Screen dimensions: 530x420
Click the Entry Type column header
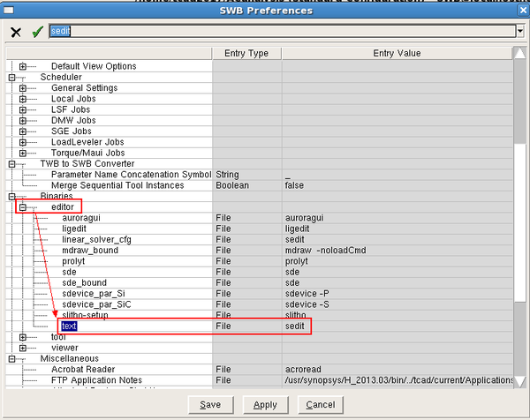[x=246, y=53]
